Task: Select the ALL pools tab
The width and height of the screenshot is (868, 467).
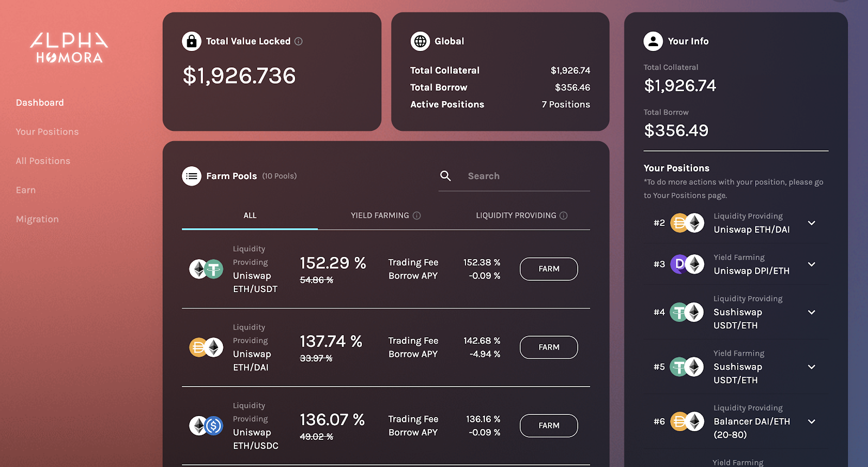Action: coord(250,216)
